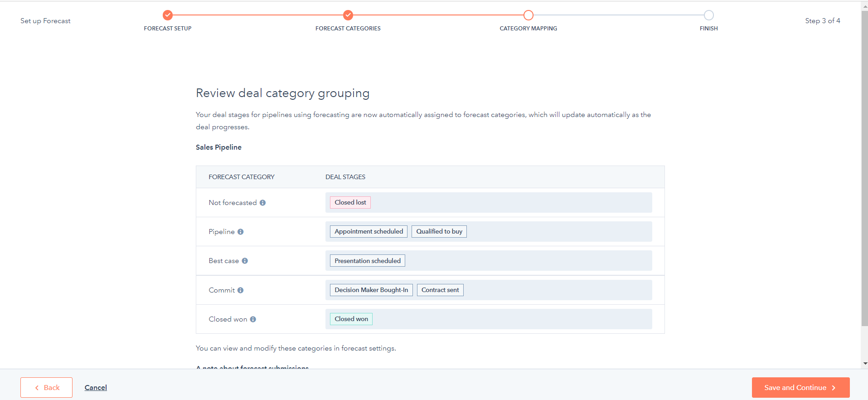Viewport: 868px width, 400px height.
Task: Click the Save and Continue button
Action: [800, 388]
